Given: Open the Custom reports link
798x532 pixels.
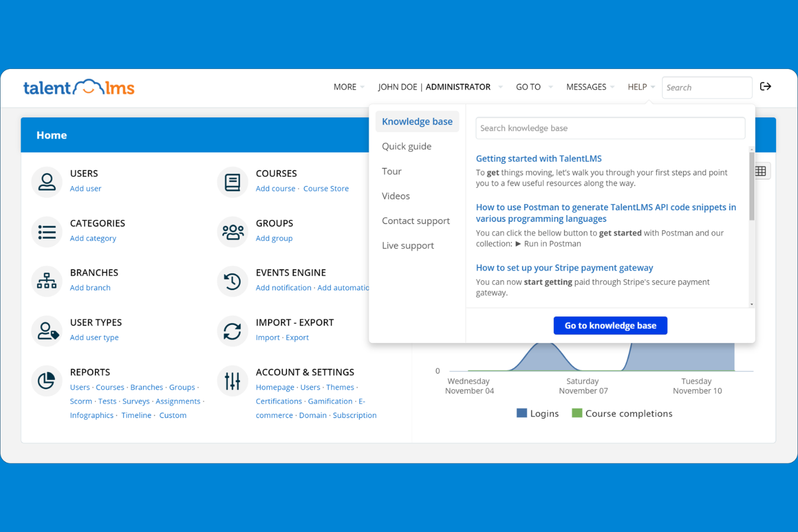Looking at the screenshot, I should (x=173, y=415).
